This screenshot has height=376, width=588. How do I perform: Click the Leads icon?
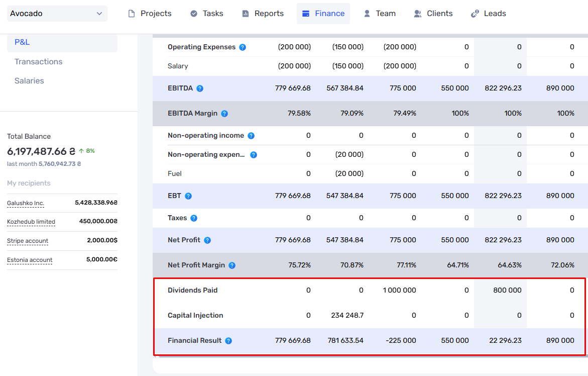click(x=475, y=14)
